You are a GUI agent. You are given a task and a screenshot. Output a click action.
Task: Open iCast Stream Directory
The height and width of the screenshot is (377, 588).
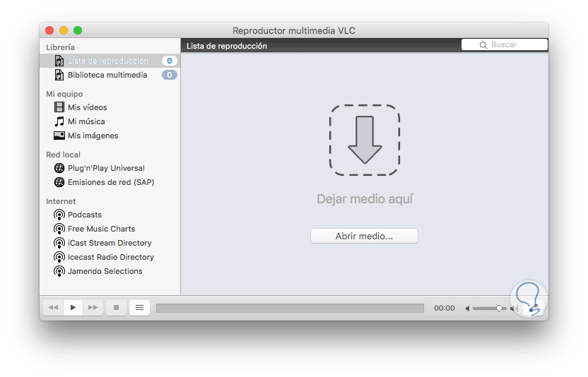pyautogui.click(x=110, y=243)
